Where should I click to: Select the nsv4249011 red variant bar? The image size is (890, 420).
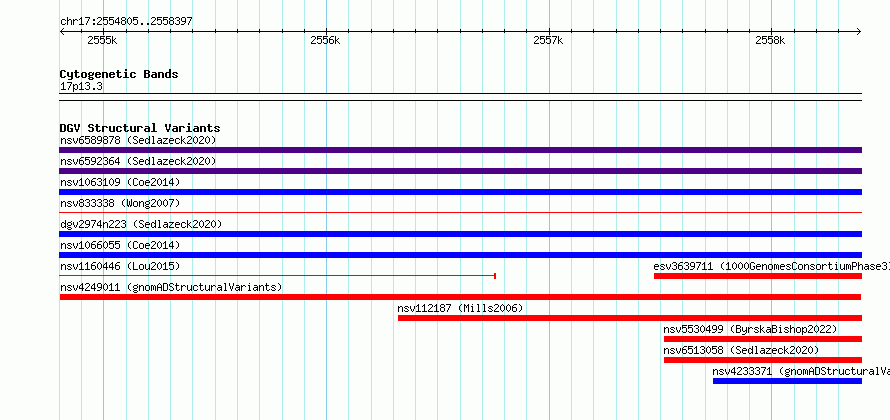point(460,297)
